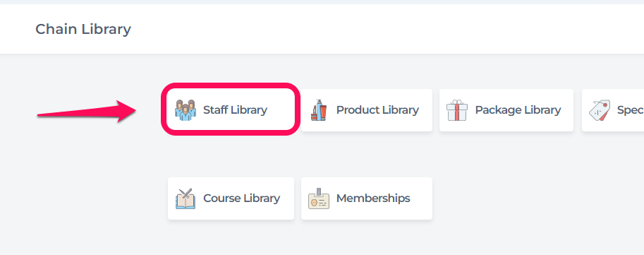
Task: Open the partially visible Specials card
Action: point(613,110)
